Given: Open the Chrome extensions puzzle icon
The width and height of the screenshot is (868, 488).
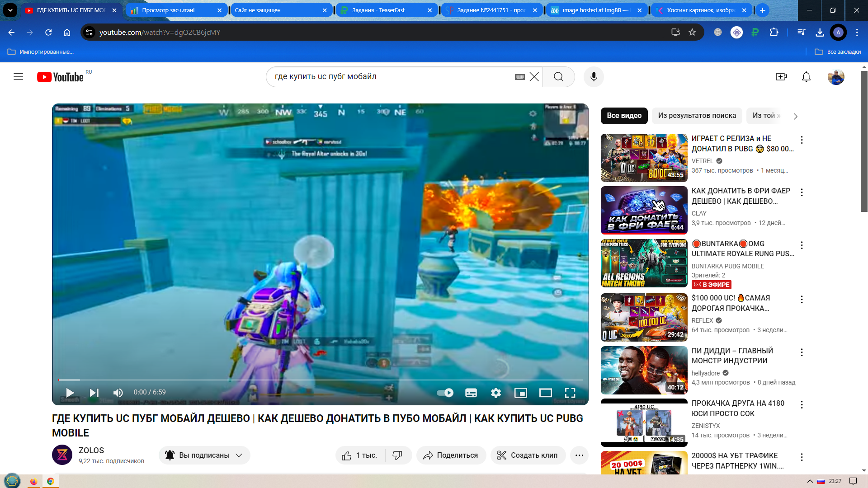Looking at the screenshot, I should pyautogui.click(x=774, y=32).
